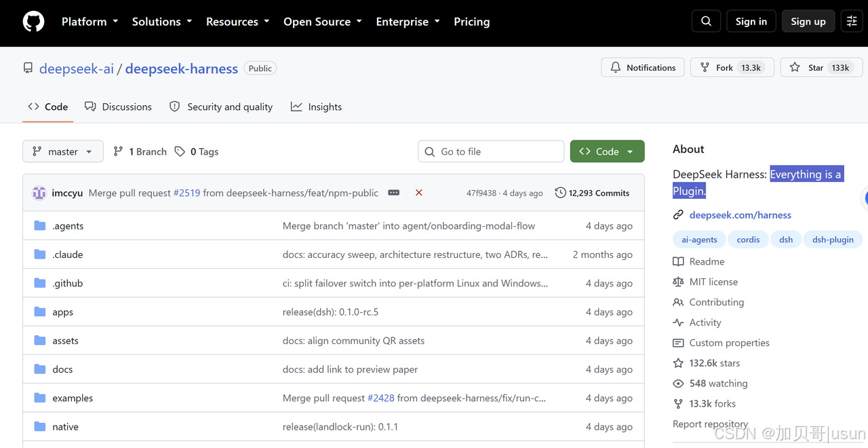The height and width of the screenshot is (448, 868).
Task: Click the tag icon next to 0 Tags
Action: coord(180,151)
